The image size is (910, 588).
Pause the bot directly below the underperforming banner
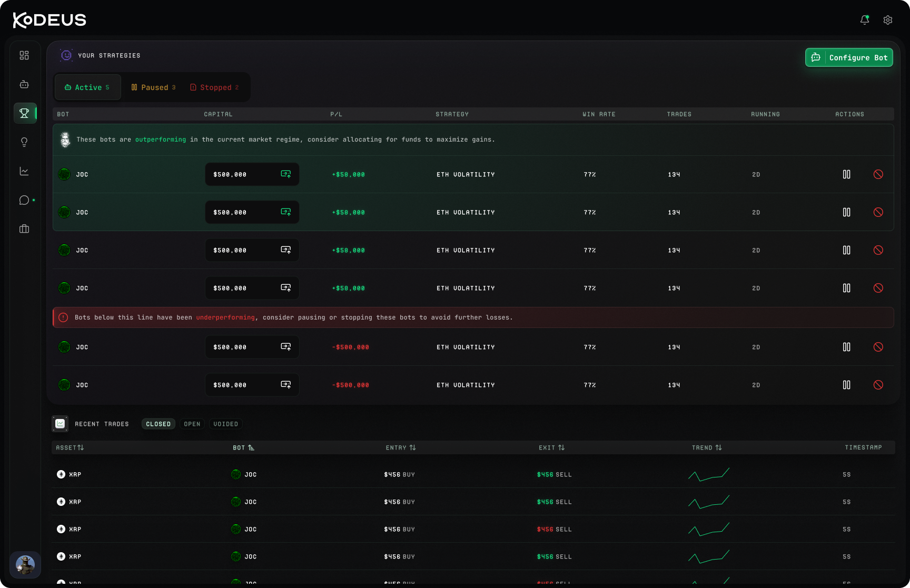(847, 347)
